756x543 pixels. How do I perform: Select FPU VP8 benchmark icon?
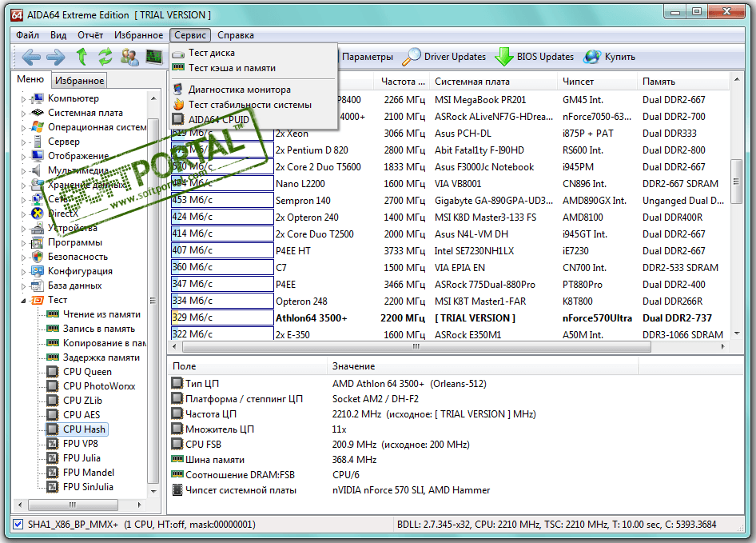[x=53, y=444]
